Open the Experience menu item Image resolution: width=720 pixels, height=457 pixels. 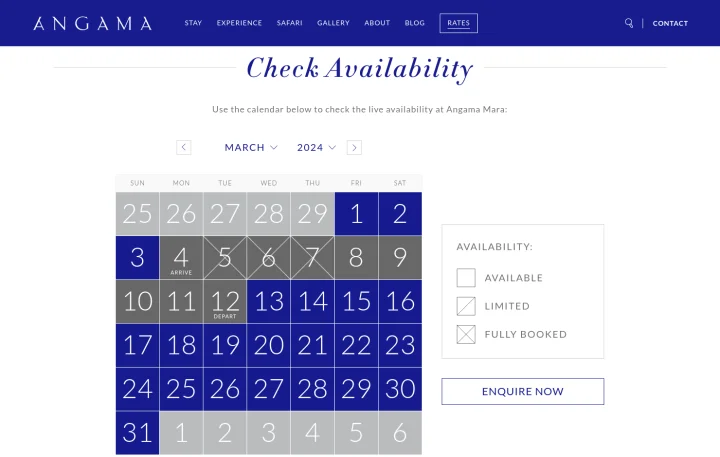pos(239,23)
